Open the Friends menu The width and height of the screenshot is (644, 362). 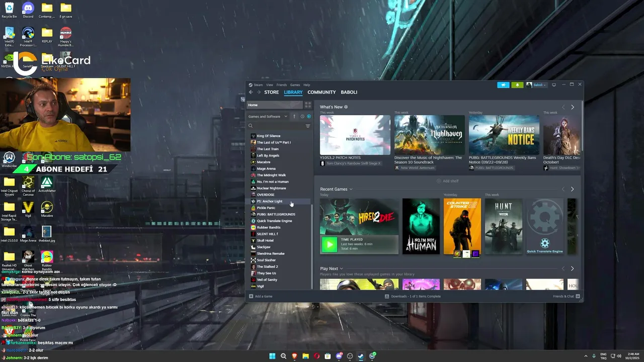tap(282, 85)
